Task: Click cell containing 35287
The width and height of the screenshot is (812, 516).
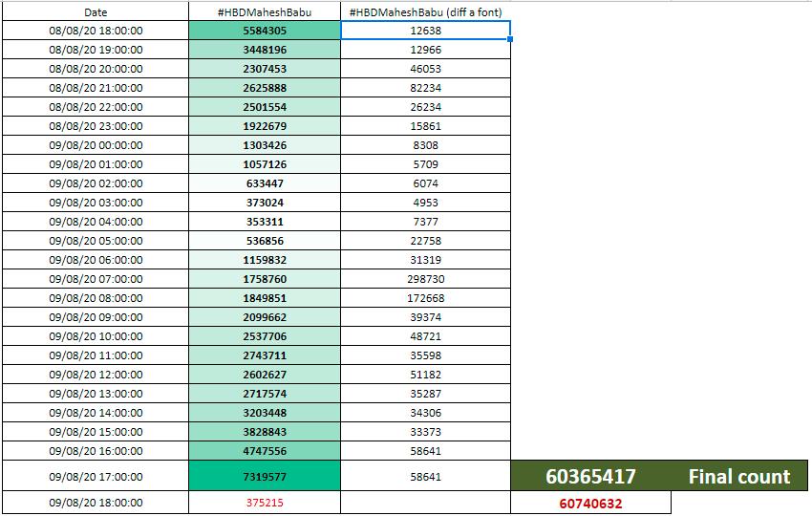Action: 425,394
